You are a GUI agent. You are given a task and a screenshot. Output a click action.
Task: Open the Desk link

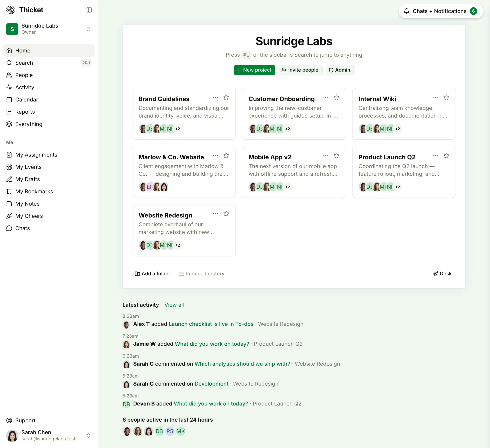(x=442, y=274)
